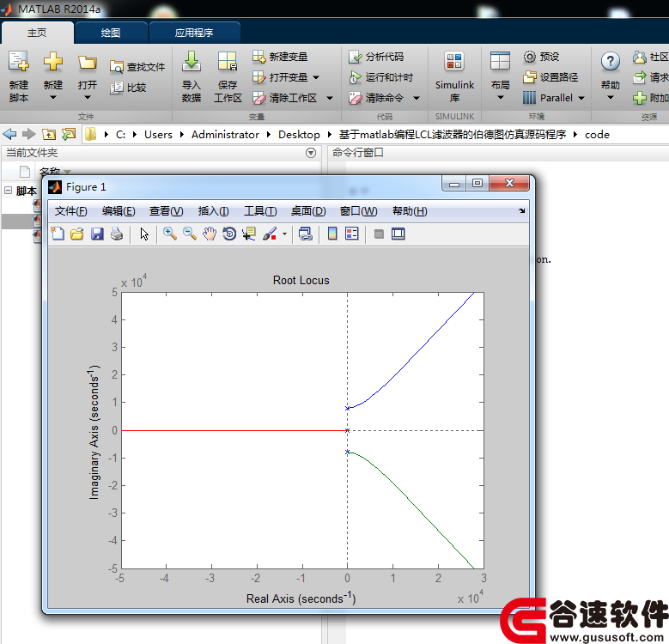Click the Help question mark icon
This screenshot has height=644, width=669.
point(610,62)
